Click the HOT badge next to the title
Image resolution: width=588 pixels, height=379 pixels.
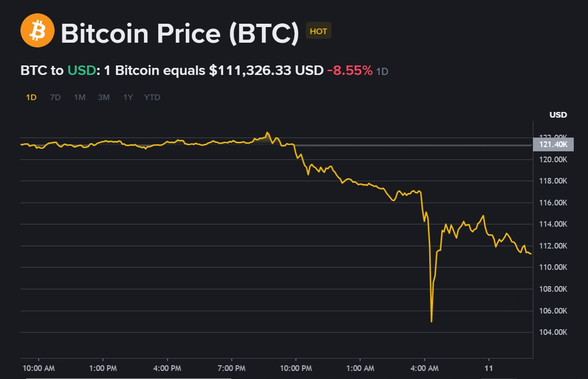(318, 30)
